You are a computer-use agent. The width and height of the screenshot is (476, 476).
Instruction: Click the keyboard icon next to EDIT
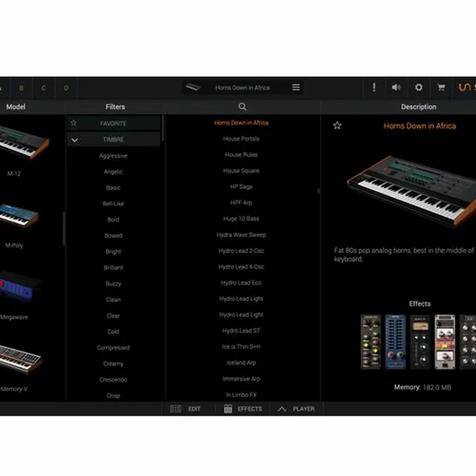point(175,409)
